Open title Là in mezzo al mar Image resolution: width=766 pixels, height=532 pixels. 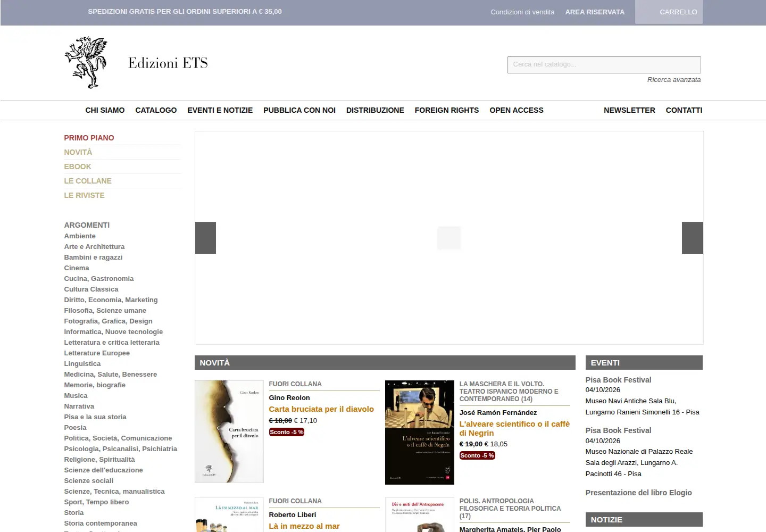pyautogui.click(x=304, y=526)
